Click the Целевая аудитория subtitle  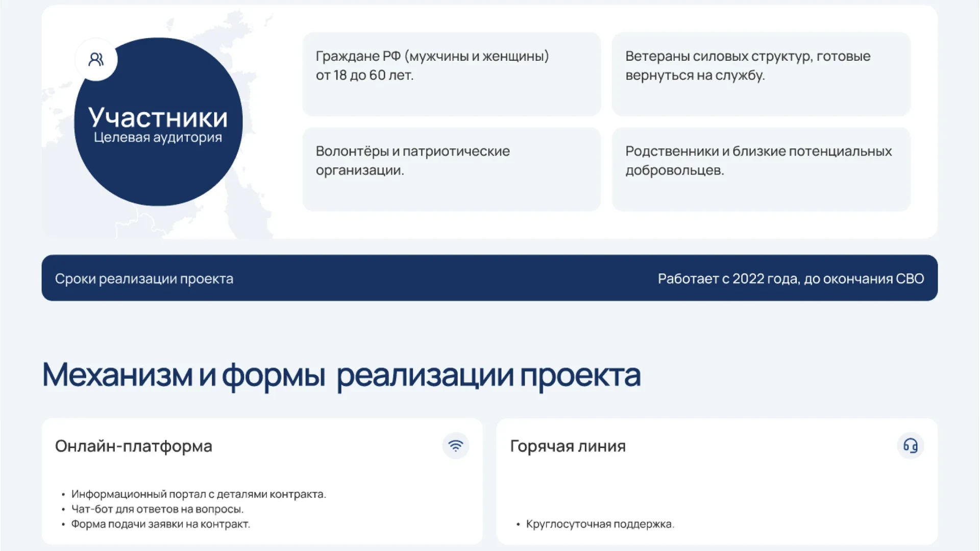pos(158,137)
